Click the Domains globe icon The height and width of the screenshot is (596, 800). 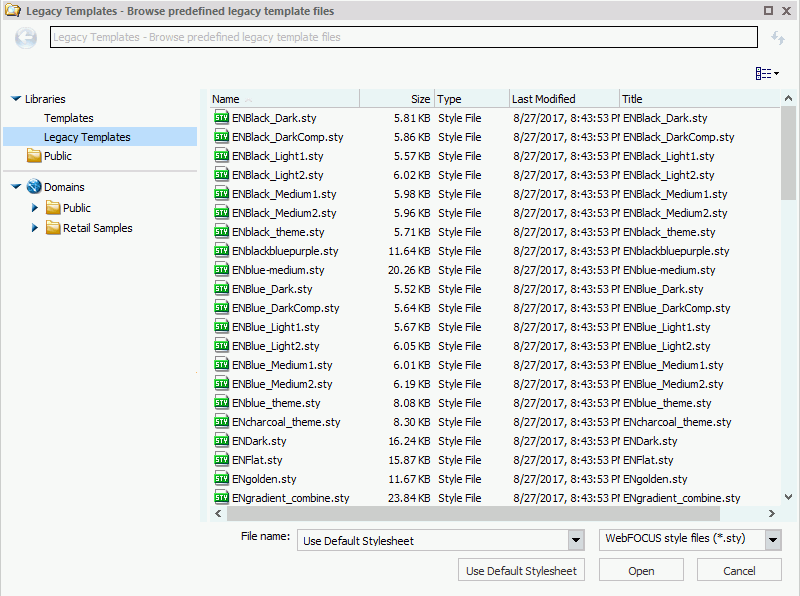(34, 187)
